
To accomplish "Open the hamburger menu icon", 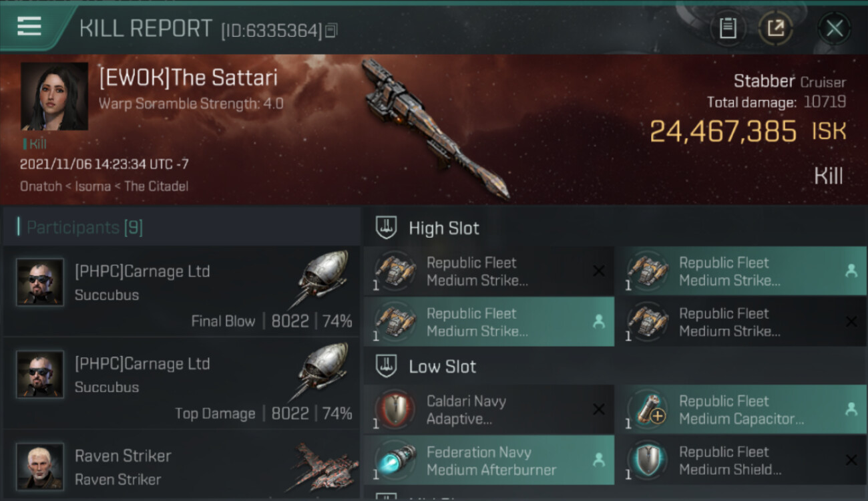I will click(29, 27).
